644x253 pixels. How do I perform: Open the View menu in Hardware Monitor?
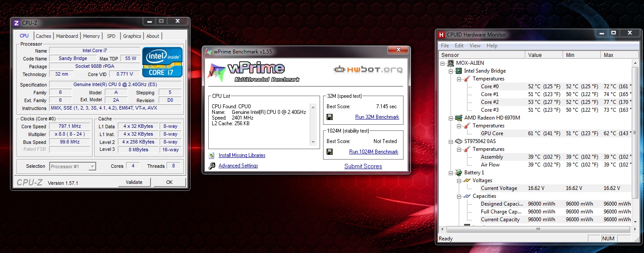[475, 46]
